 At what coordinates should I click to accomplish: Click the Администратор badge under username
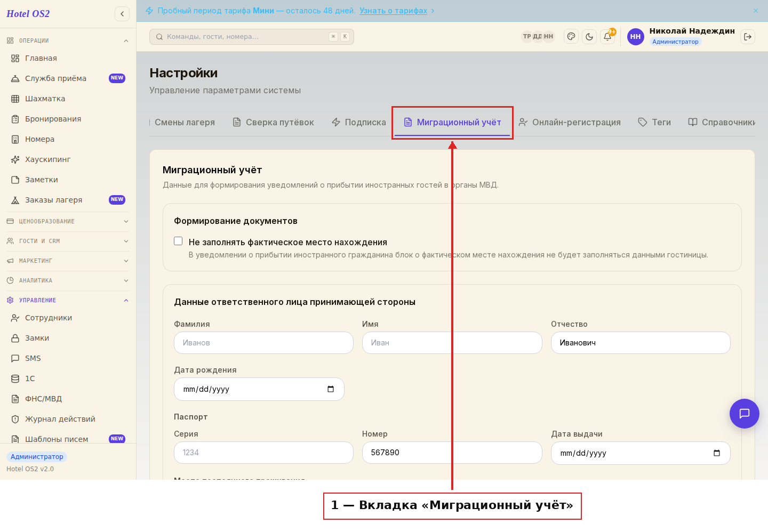pos(675,42)
